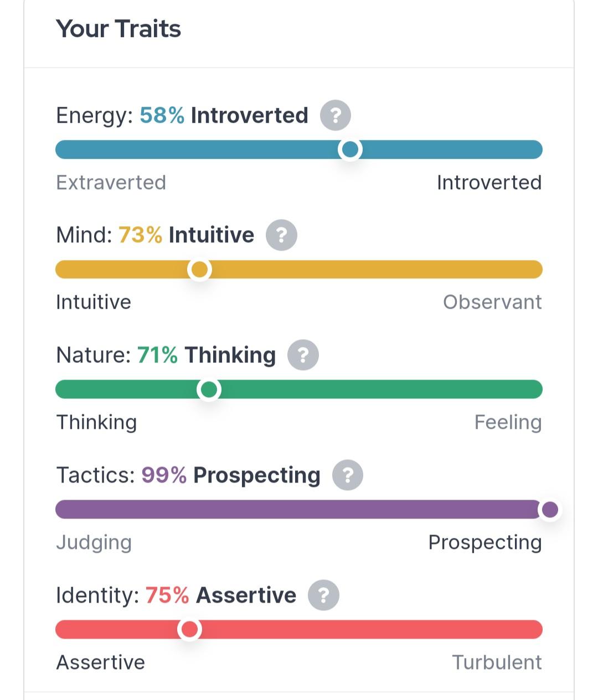598x700 pixels.
Task: Open the Nature trait explanation icon
Action: click(x=302, y=355)
